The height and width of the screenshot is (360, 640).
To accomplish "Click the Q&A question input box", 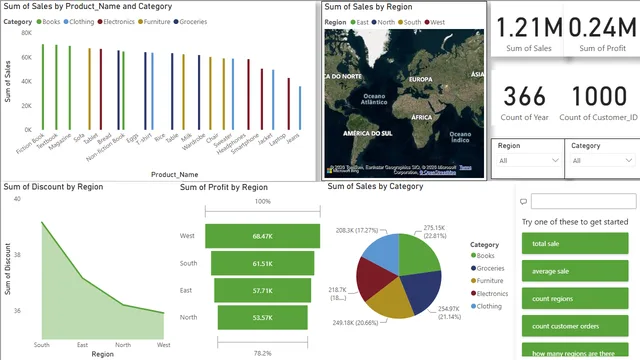I will [x=583, y=201].
